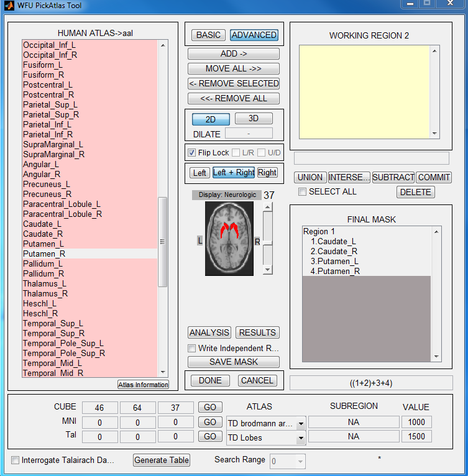468x476 pixels.
Task: Switch to BASIC mode
Action: point(208,35)
